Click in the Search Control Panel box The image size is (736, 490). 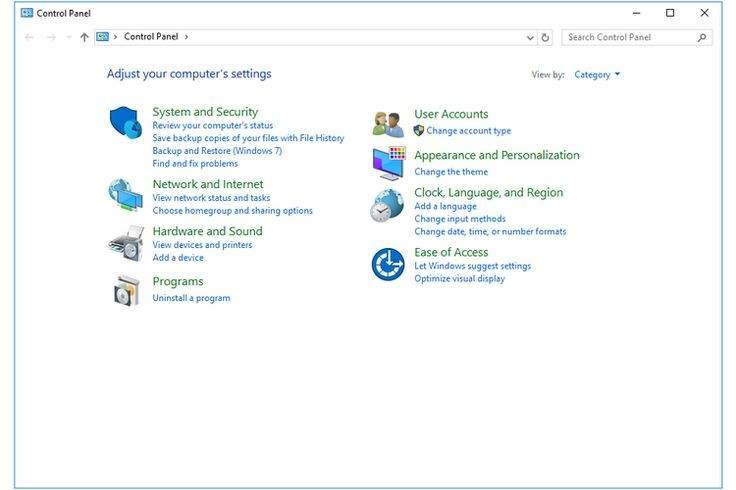point(628,38)
